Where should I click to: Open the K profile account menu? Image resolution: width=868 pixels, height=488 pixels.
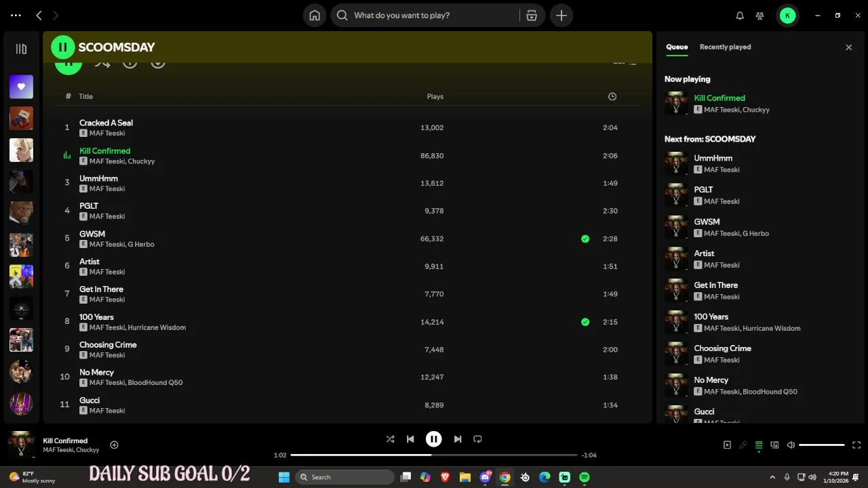pos(787,15)
